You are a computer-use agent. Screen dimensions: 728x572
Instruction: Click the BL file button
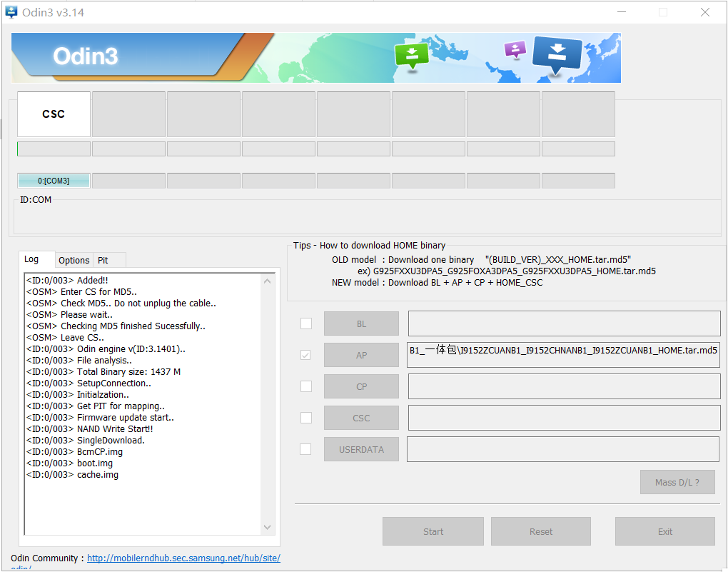(361, 323)
